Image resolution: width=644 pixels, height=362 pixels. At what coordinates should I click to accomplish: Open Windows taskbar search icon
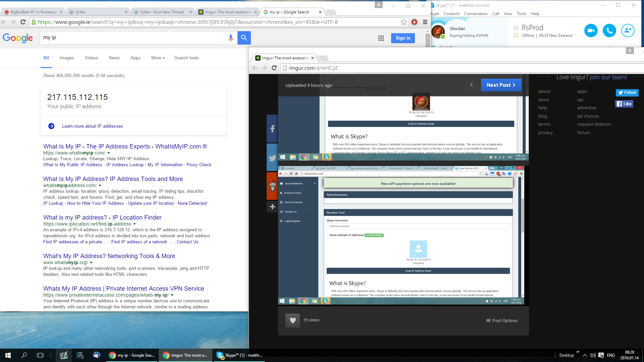coord(24,355)
